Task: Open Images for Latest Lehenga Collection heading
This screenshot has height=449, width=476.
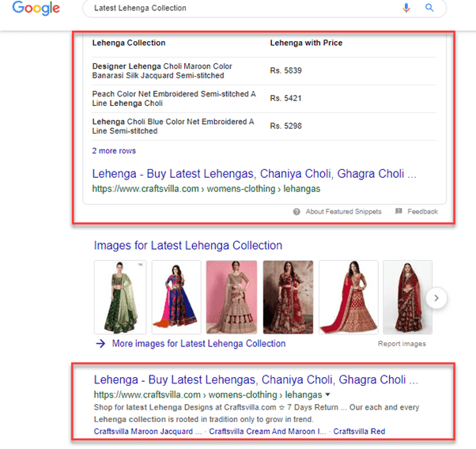Action: tap(188, 245)
